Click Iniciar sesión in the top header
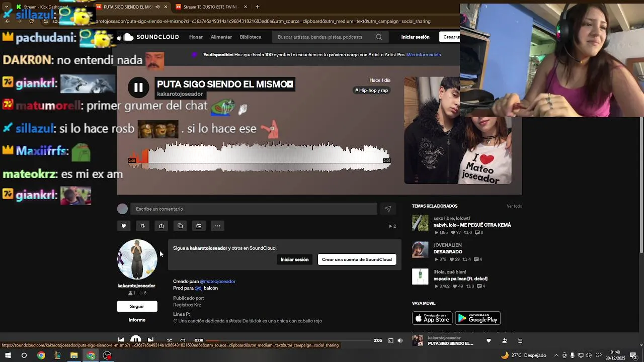Image resolution: width=644 pixels, height=362 pixels. click(415, 37)
